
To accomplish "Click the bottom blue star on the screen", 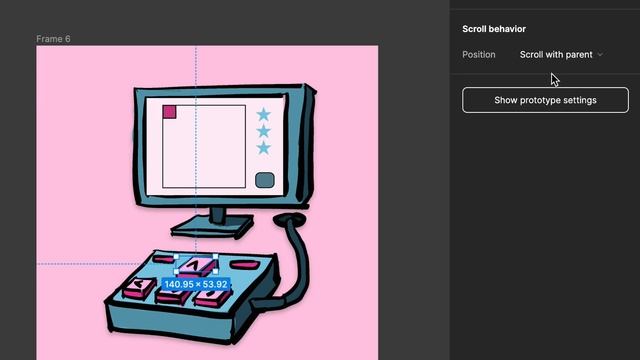I will (x=264, y=148).
